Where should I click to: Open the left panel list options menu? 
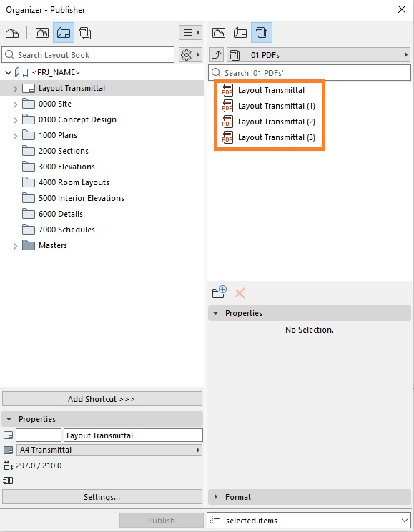point(190,33)
